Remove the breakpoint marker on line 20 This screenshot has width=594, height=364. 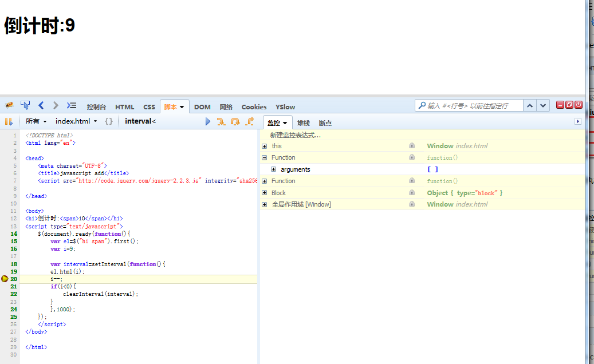pos(5,279)
